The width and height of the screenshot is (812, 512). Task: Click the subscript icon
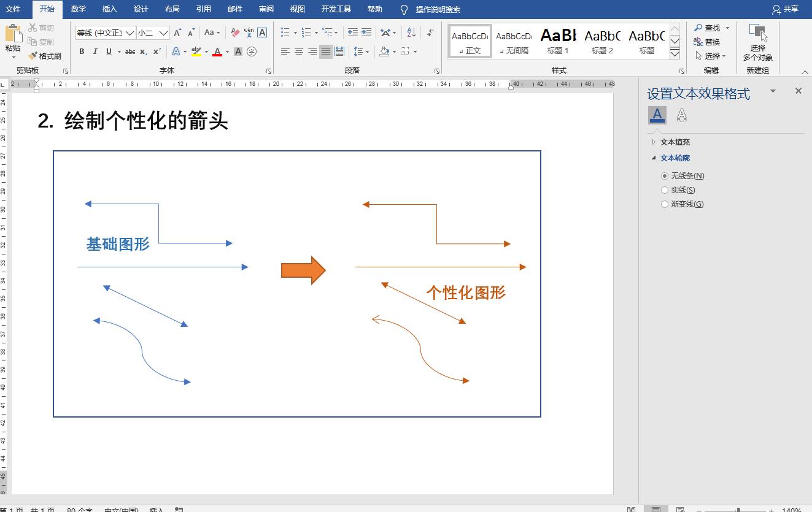144,52
